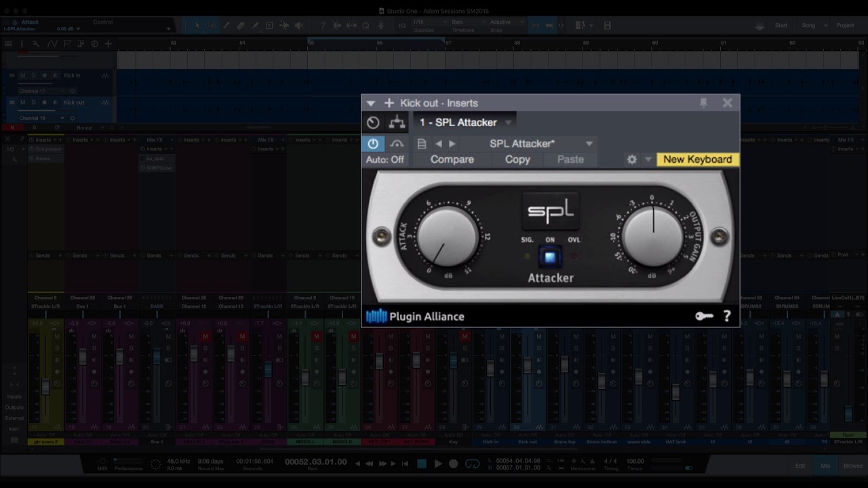Viewport: 868px width, 488px height.
Task: Adjust the Attack knob
Action: pyautogui.click(x=448, y=236)
